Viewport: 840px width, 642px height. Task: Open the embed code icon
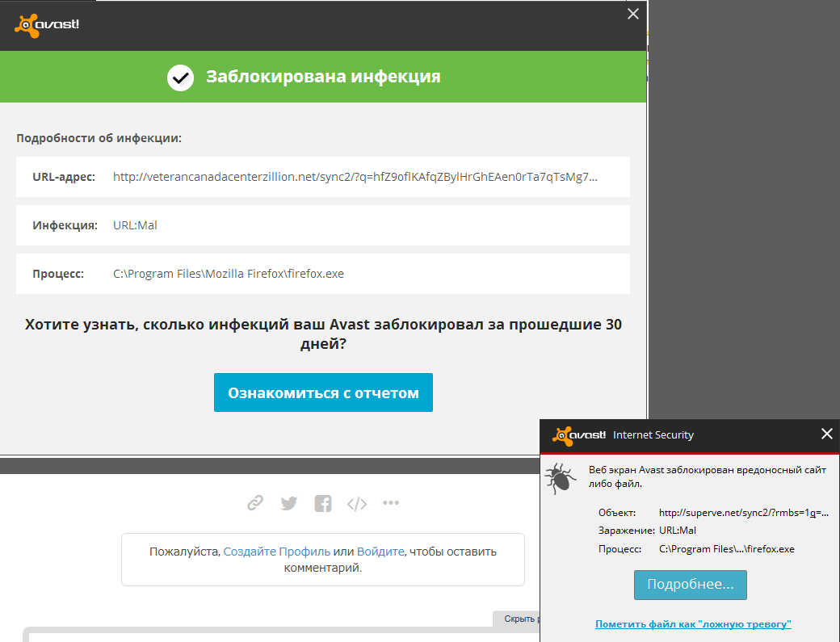point(357,504)
